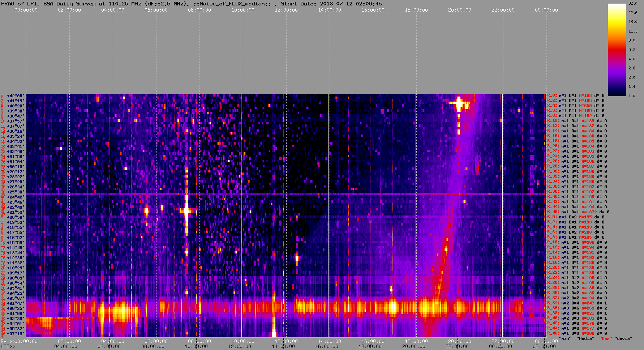Viewport: 644px width, 350px height.
Task: Click the 16.0 color scale label
Action: [x=633, y=22]
